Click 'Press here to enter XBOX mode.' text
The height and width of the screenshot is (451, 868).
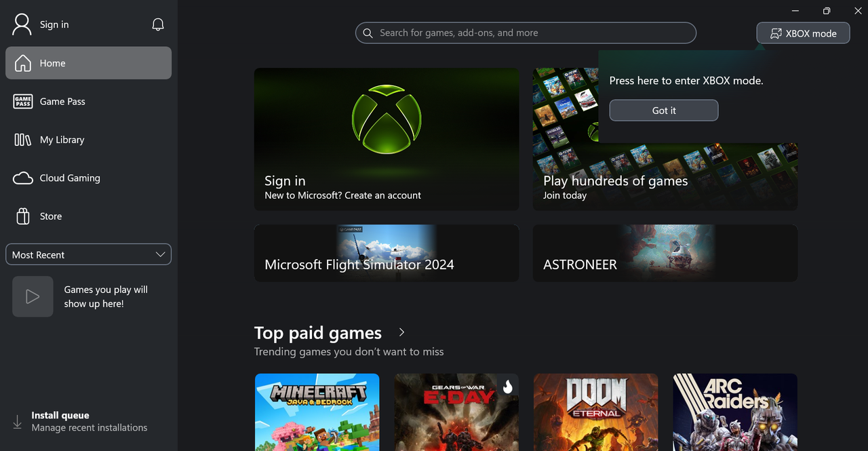686,81
